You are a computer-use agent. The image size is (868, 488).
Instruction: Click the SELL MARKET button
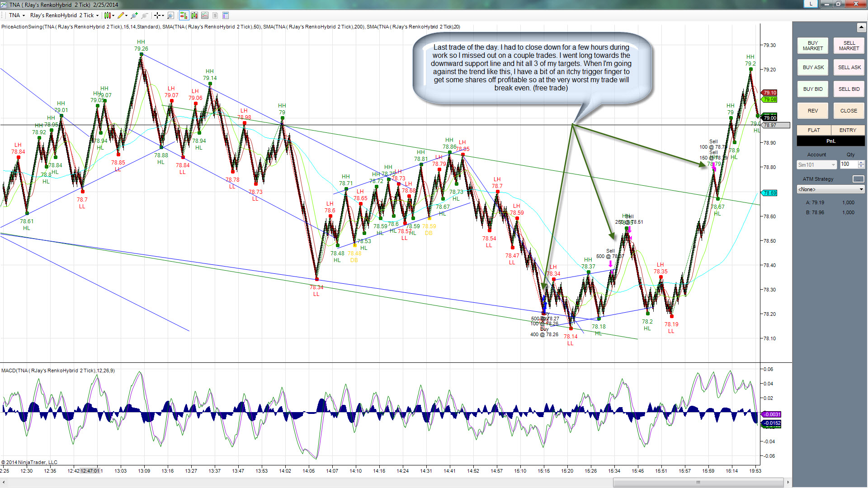point(849,46)
